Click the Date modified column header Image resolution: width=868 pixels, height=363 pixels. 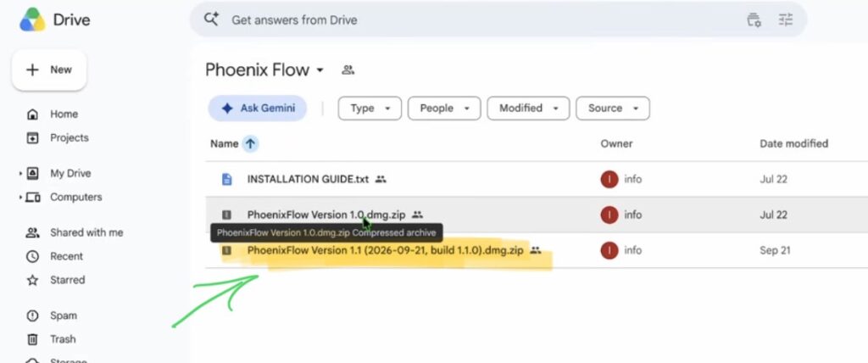click(x=793, y=143)
